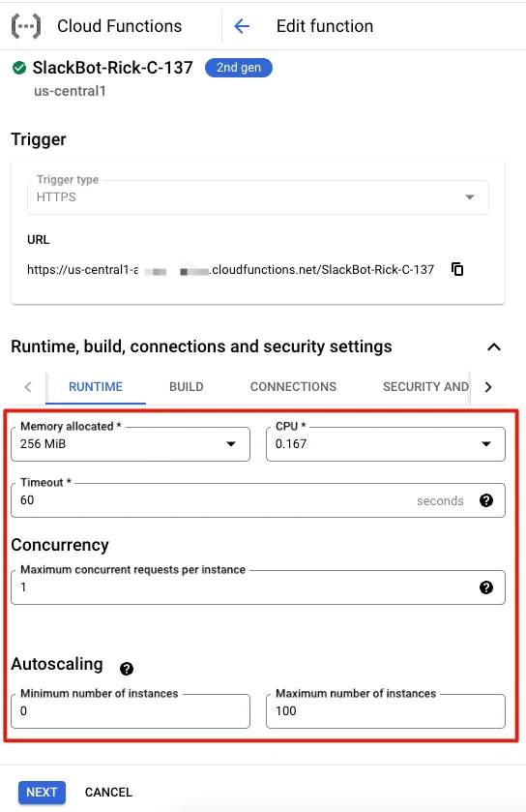This screenshot has width=526, height=812.
Task: Click the Timeout seconds input field
Action: pos(258,500)
